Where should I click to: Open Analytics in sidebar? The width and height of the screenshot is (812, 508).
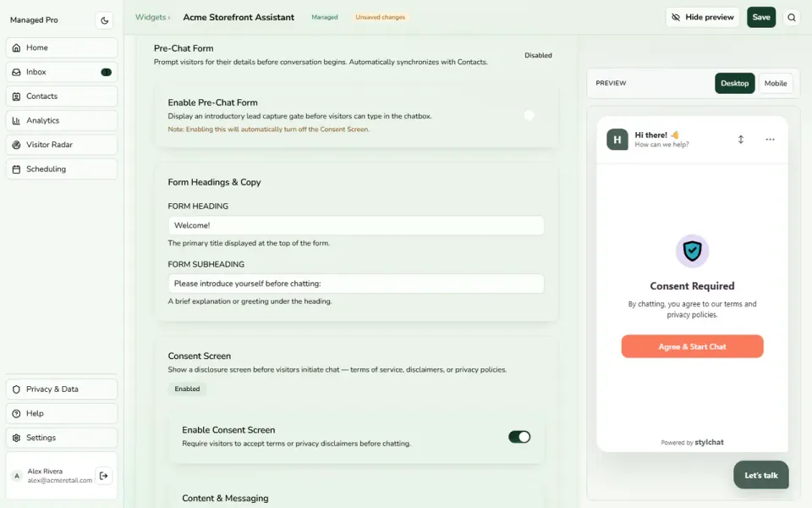[x=62, y=120]
